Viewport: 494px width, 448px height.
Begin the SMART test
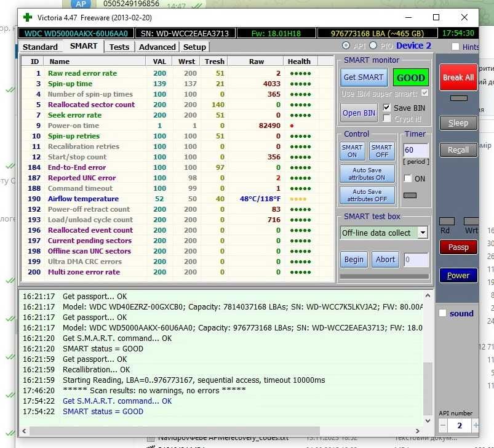click(x=354, y=260)
